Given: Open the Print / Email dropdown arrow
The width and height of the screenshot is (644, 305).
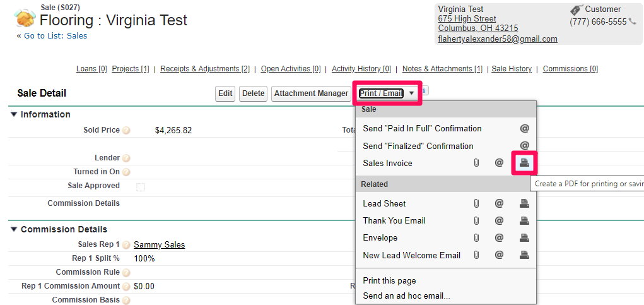Looking at the screenshot, I should [x=411, y=93].
